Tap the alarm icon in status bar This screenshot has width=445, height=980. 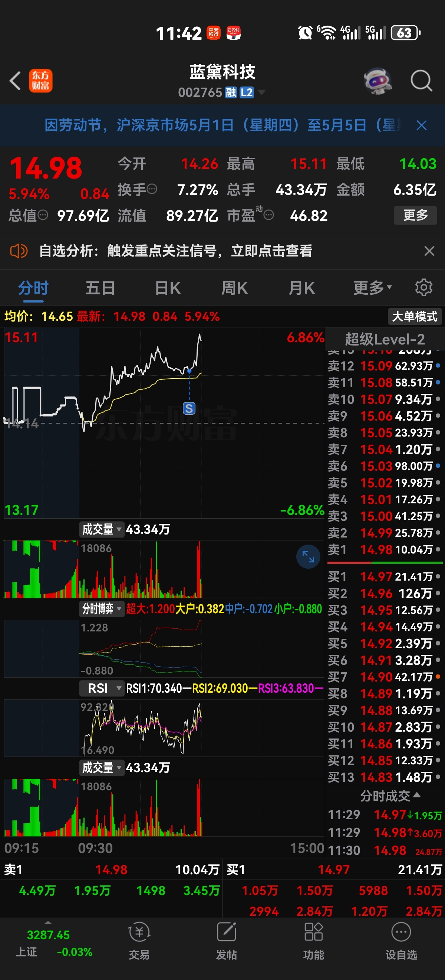tap(305, 33)
